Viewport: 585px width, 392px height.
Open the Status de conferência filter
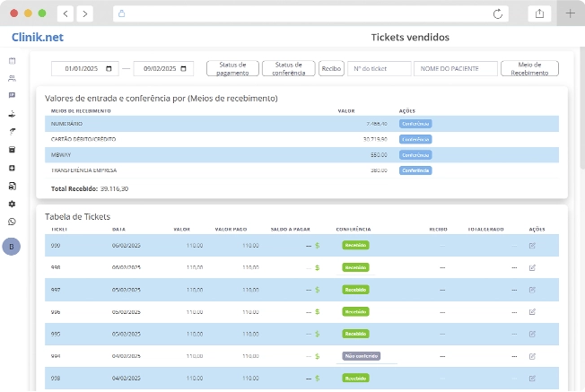289,68
